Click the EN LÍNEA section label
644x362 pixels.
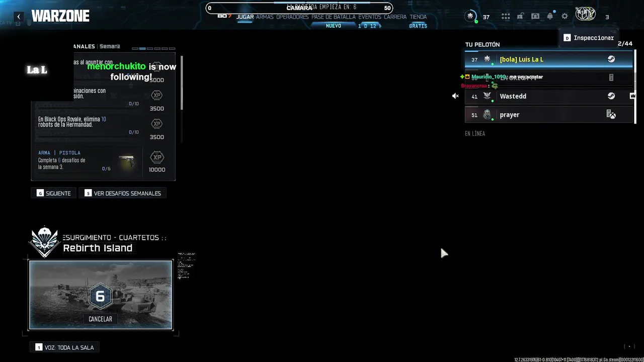475,134
